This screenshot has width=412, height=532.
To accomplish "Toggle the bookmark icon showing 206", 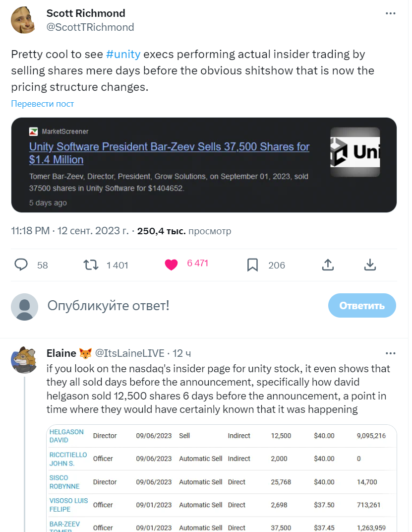I will pos(252,265).
